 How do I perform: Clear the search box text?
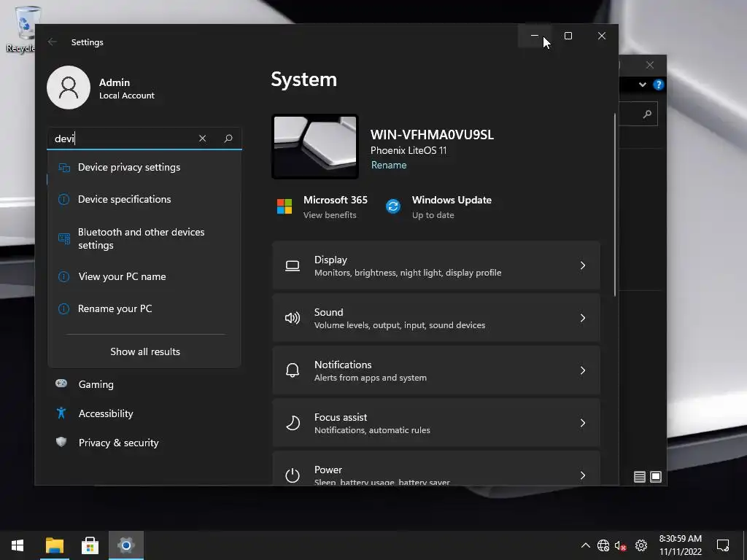pos(203,138)
